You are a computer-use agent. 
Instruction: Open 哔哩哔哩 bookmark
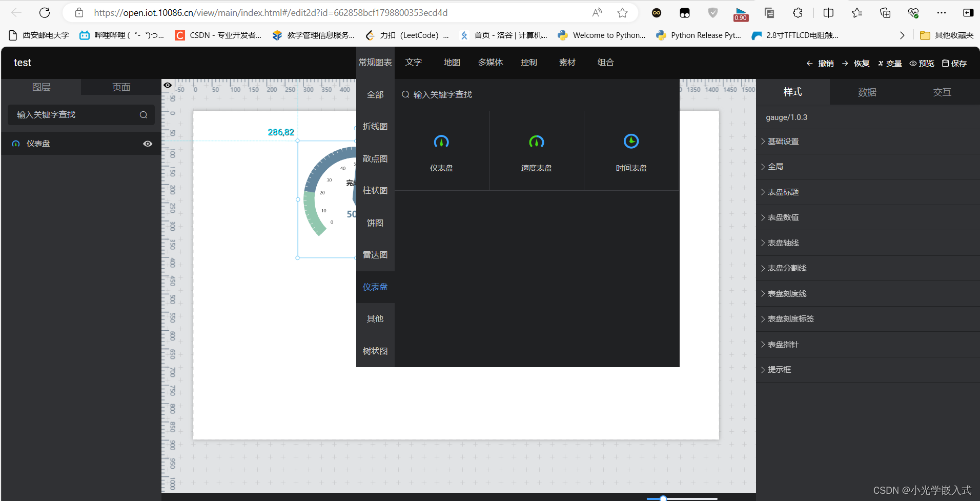tap(122, 35)
